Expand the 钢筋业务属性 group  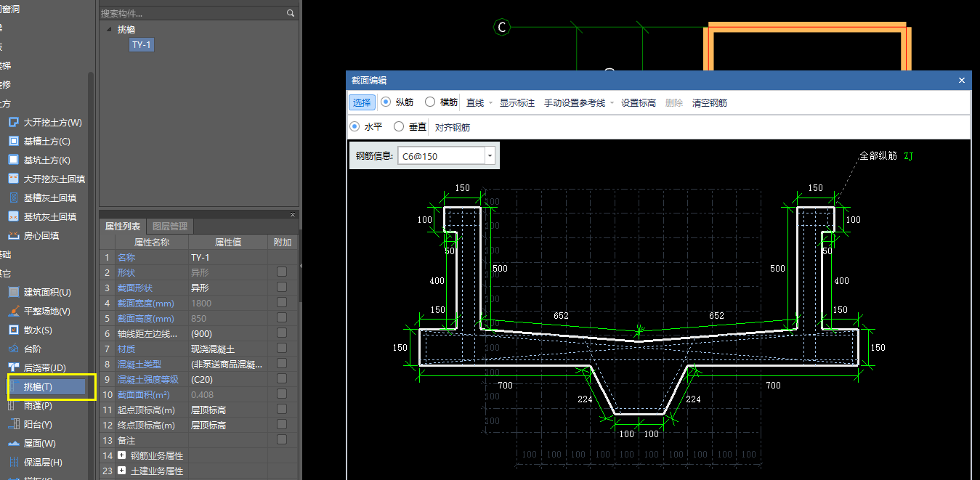pos(121,456)
